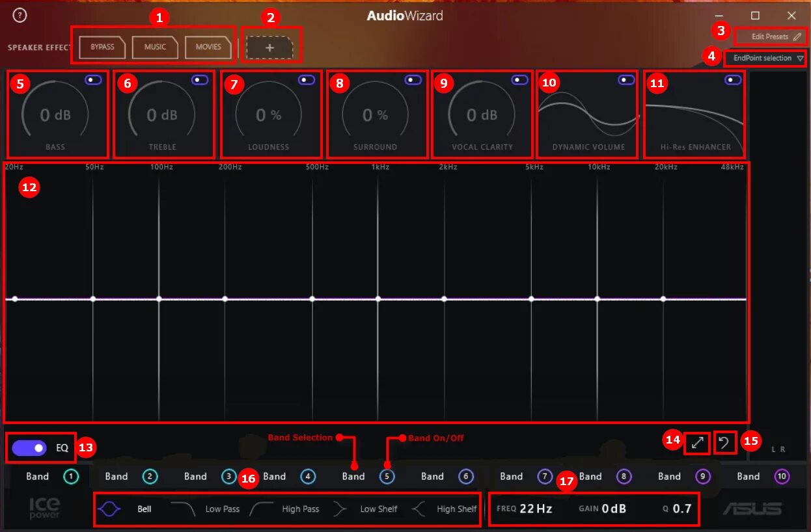811x532 pixels.
Task: Select the Band 10 label
Action: (x=748, y=476)
